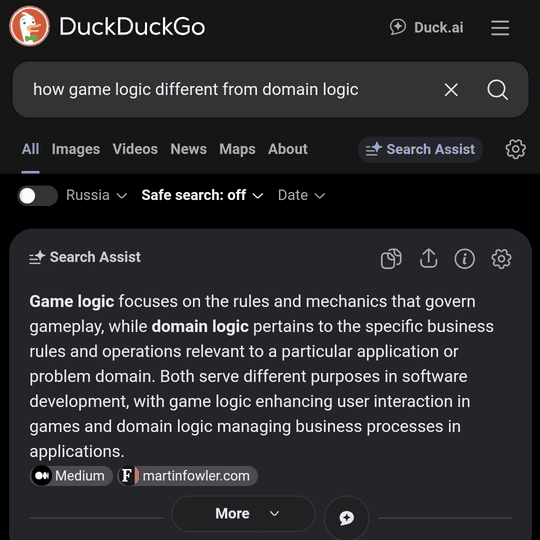Clear the search query with X icon

(x=451, y=90)
